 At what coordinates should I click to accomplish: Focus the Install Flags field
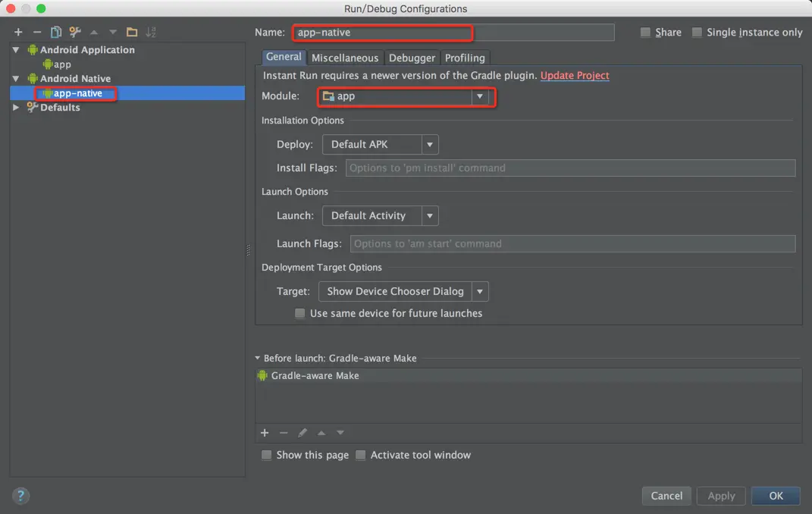click(x=570, y=168)
